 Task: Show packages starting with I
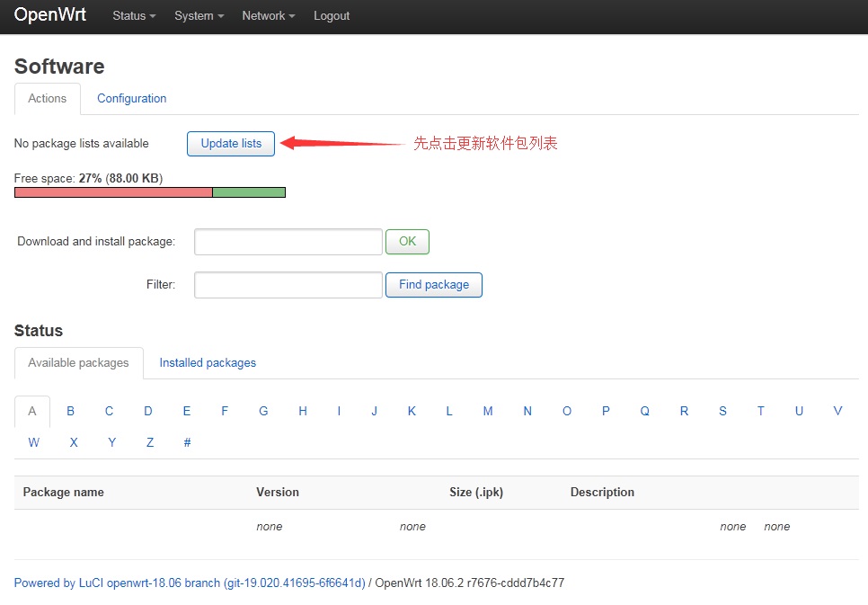coord(339,411)
